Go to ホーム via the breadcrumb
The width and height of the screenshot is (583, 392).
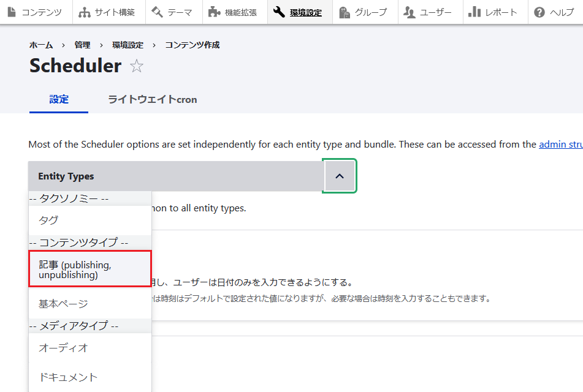click(x=40, y=44)
